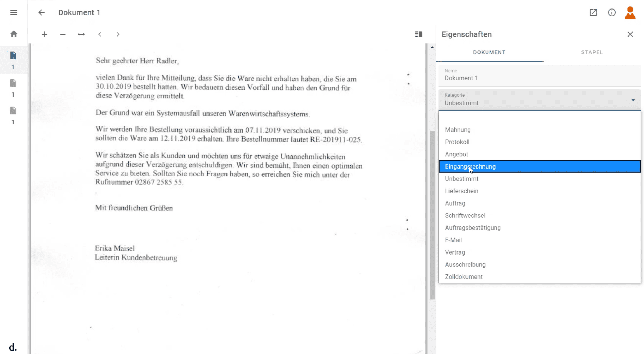Pick Auftrag in category list
This screenshot has width=644, height=354.
[x=540, y=203]
